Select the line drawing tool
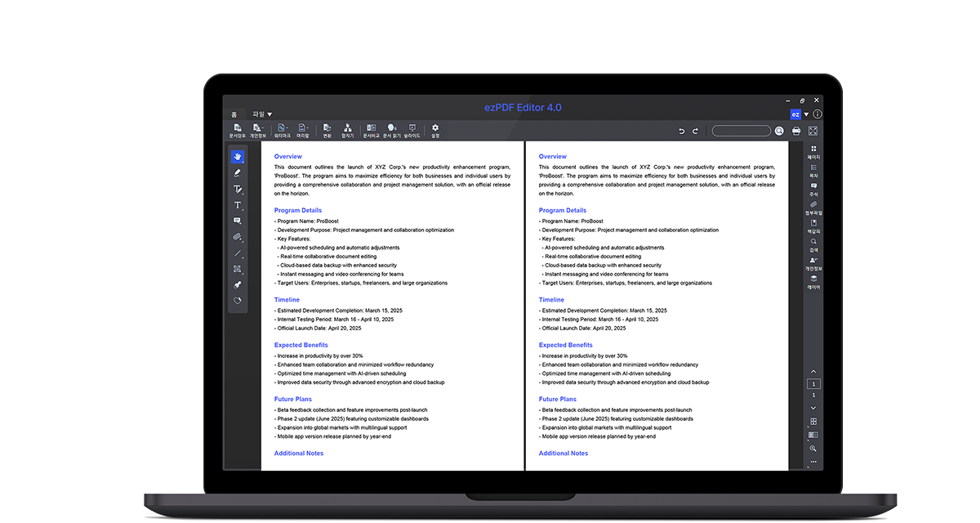 [238, 253]
